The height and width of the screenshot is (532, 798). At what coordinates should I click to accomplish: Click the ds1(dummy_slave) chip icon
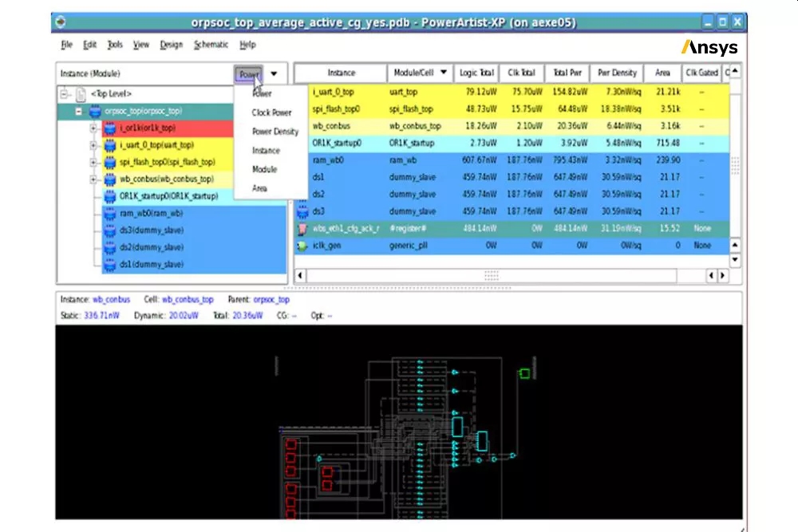click(109, 264)
